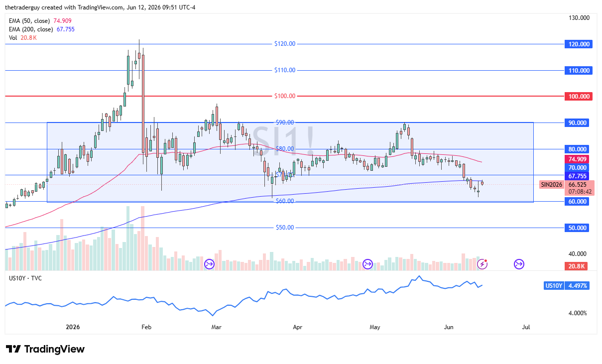
Task: Click the 130.000 price scale value
Action: click(579, 17)
